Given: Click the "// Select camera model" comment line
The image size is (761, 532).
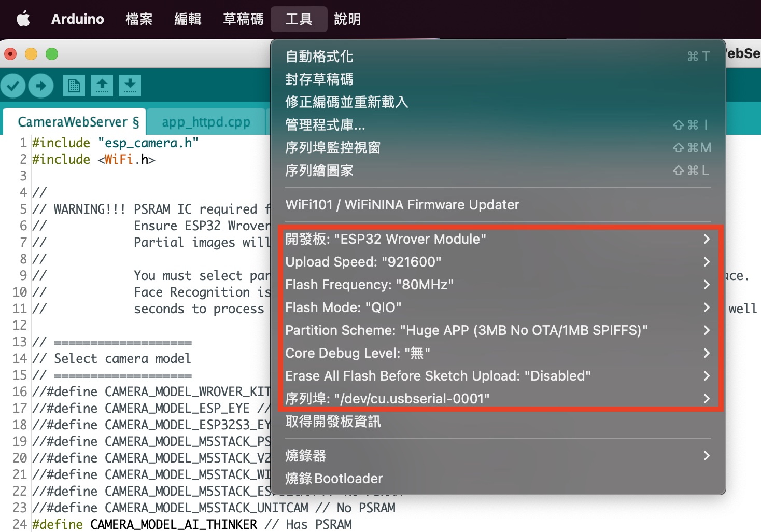Looking at the screenshot, I should pyautogui.click(x=111, y=359).
